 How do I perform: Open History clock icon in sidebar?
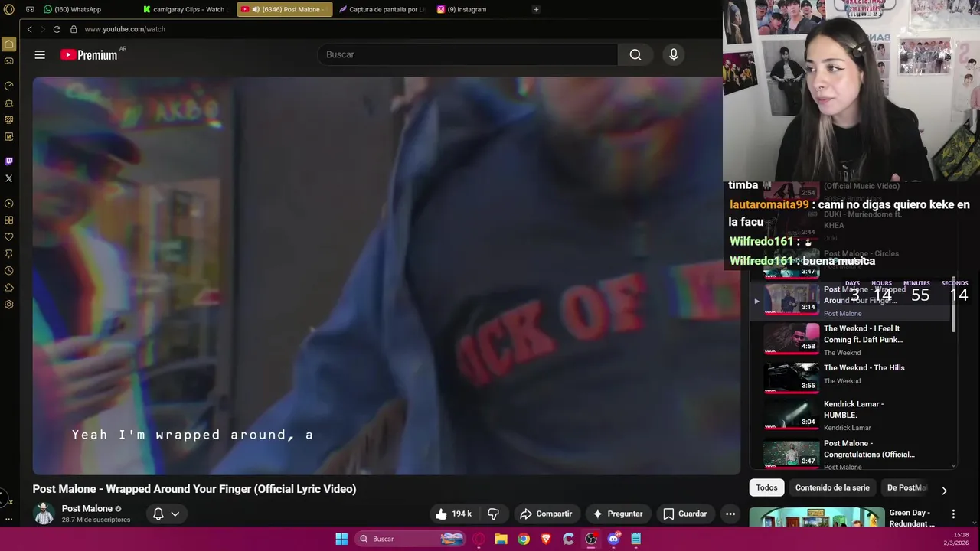pos(9,270)
